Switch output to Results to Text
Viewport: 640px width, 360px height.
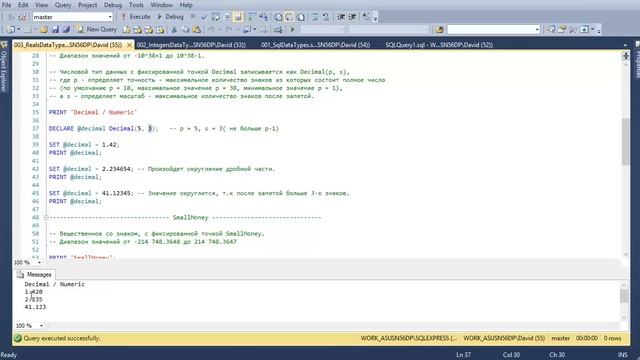(278, 17)
